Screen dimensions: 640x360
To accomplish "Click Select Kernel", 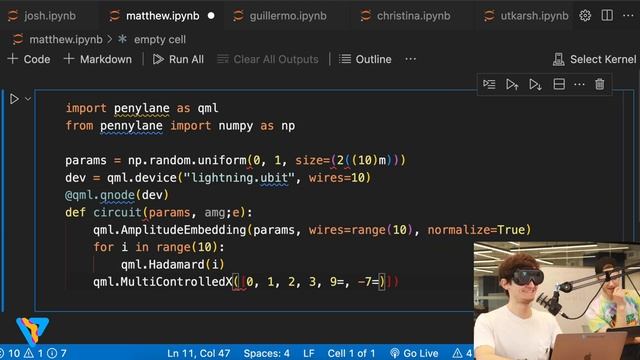I will tap(594, 59).
